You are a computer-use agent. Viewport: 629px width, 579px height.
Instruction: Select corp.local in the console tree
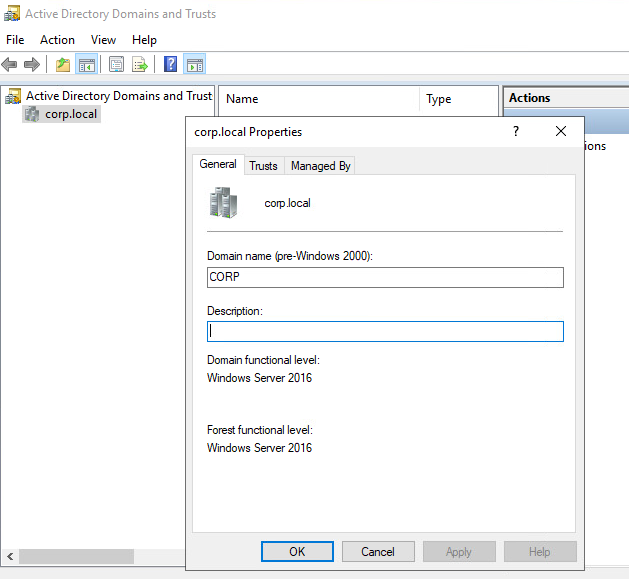(x=72, y=114)
